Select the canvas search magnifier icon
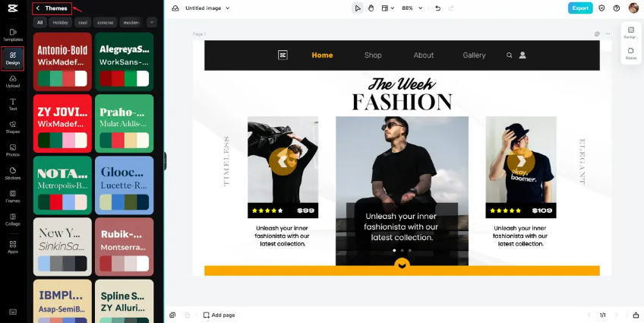Viewport: 644px width, 323px height. pos(510,55)
